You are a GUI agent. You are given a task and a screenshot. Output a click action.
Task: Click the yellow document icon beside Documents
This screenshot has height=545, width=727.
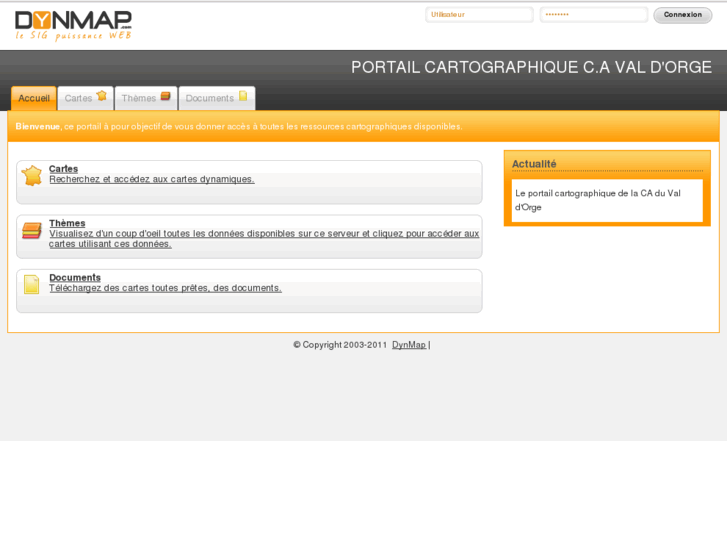pyautogui.click(x=32, y=284)
